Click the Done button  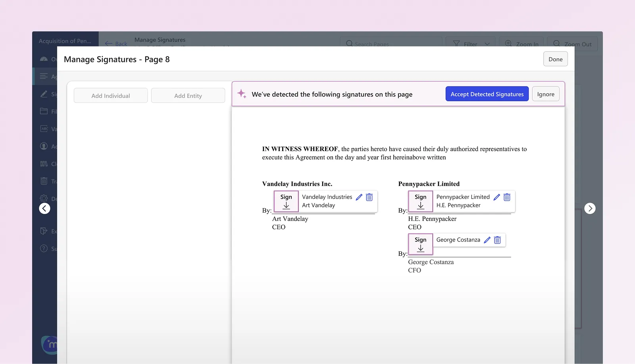tap(555, 59)
